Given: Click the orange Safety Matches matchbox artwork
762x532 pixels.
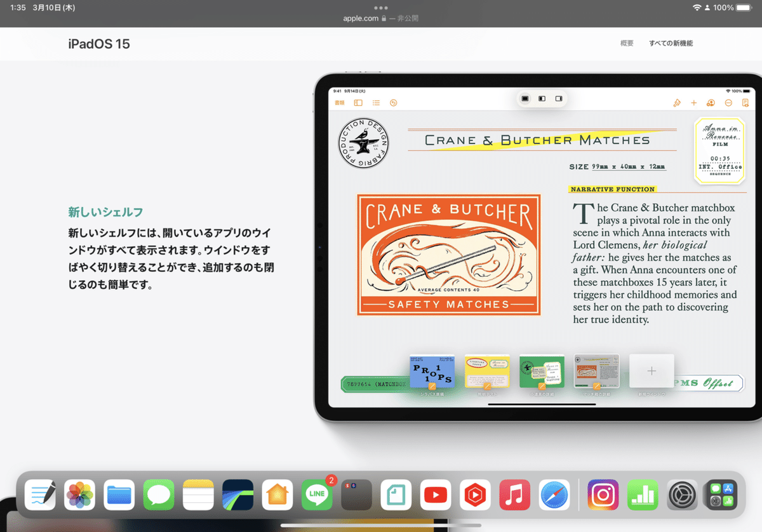Looking at the screenshot, I should pos(448,255).
